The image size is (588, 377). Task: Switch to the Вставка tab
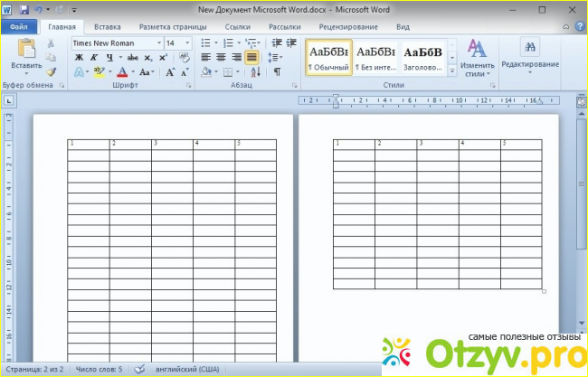pyautogui.click(x=108, y=27)
